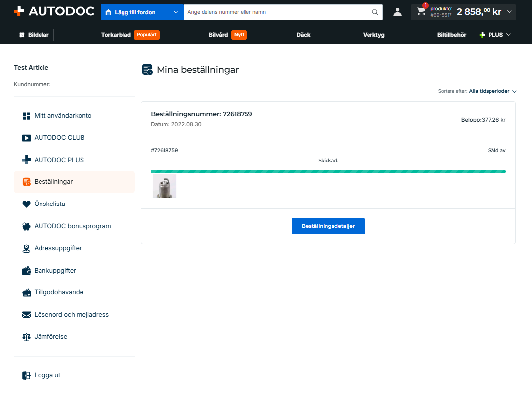The width and height of the screenshot is (532, 408).
Task: Click the spark plug product thumbnail
Action: pos(164,186)
